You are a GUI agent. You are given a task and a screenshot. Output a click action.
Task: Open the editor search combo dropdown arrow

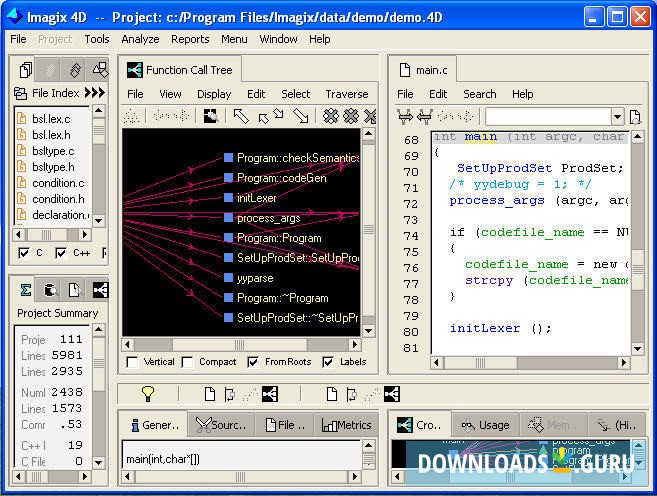pos(618,116)
